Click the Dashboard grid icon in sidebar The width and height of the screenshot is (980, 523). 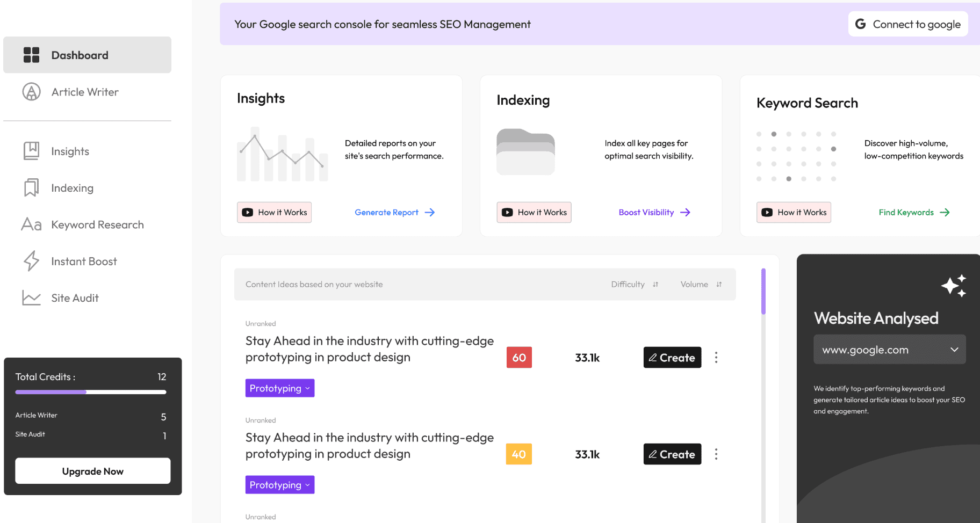tap(32, 55)
